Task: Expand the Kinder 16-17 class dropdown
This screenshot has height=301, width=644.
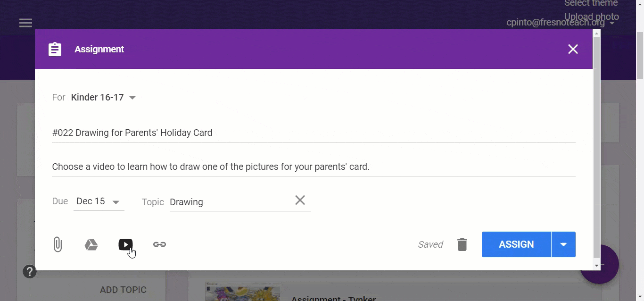Action: [132, 98]
